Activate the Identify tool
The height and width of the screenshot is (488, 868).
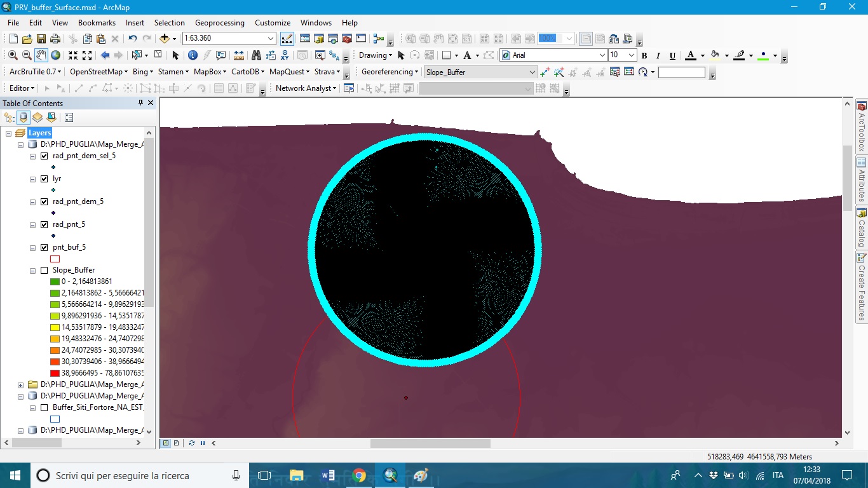(193, 55)
